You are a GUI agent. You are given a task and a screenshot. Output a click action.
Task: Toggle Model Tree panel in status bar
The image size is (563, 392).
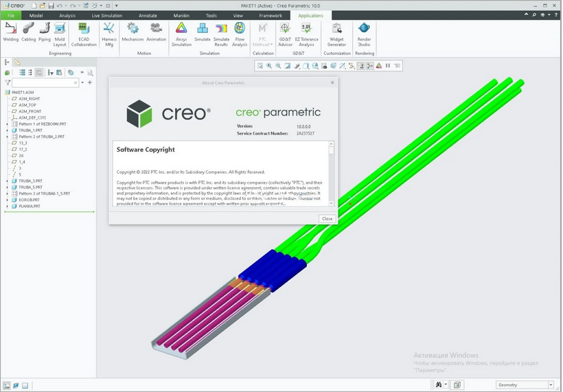(x=7, y=385)
